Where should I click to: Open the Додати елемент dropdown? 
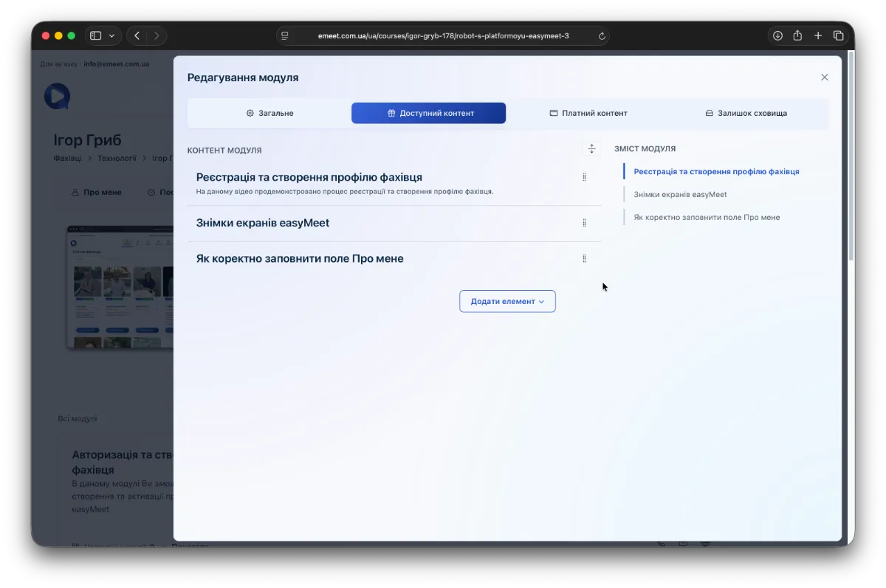[507, 301]
